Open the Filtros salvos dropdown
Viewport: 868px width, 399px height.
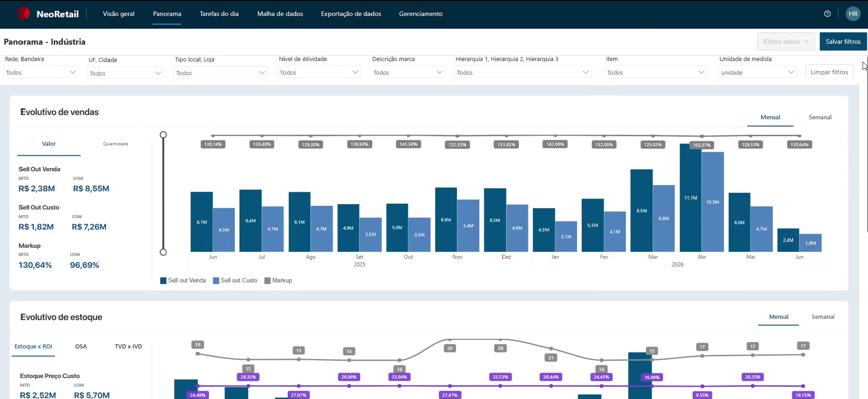tap(786, 41)
